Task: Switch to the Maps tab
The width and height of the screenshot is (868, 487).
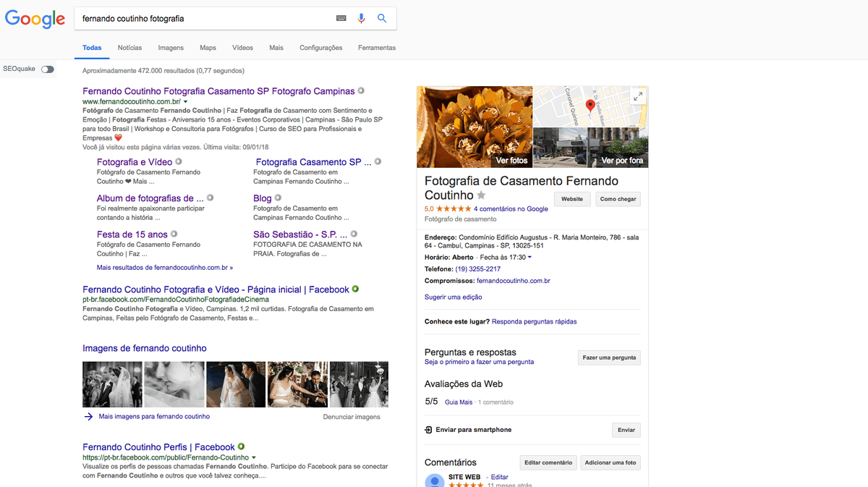Action: coord(208,48)
